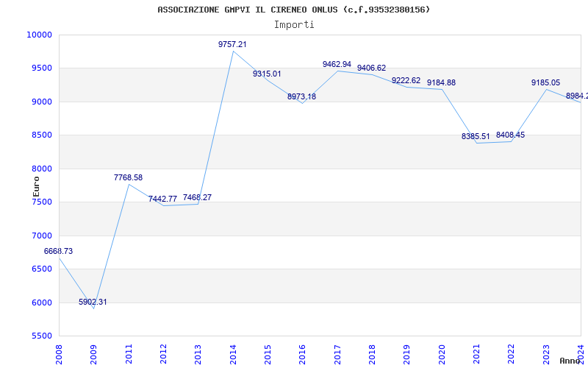Select data label 7468.27
The width and height of the screenshot is (588, 368).
[197, 197]
